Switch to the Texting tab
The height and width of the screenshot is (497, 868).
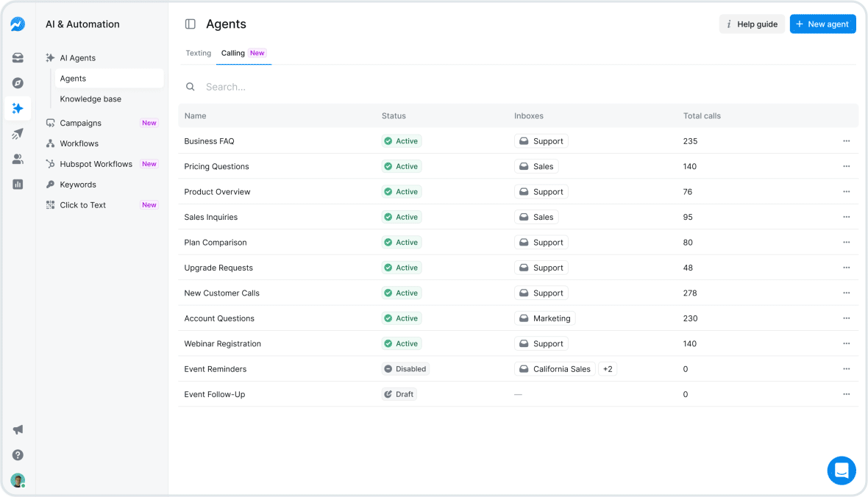coord(198,53)
